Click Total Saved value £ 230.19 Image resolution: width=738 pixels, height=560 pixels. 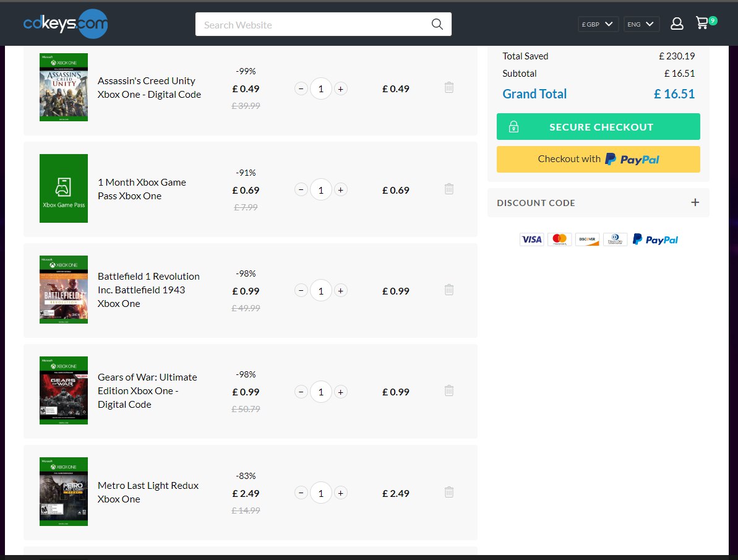click(677, 56)
